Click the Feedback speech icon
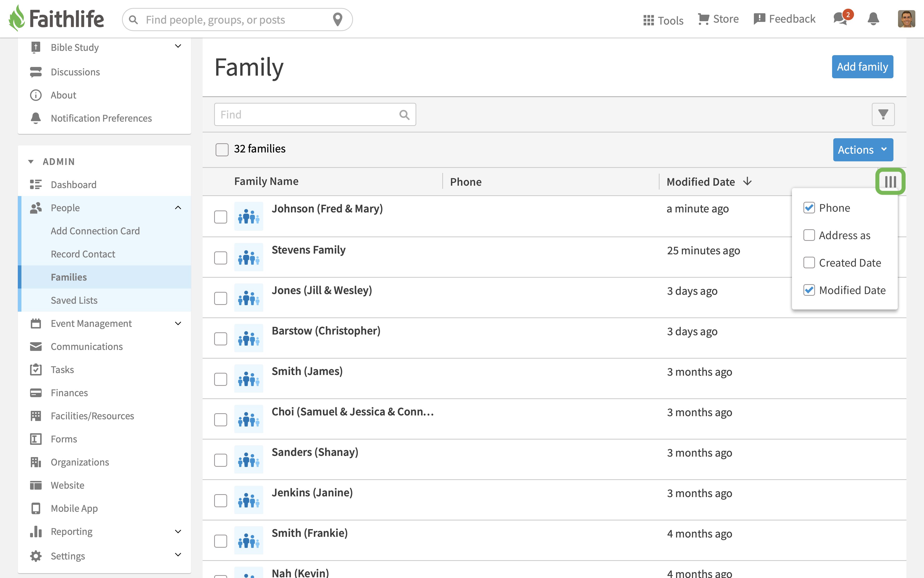Image resolution: width=924 pixels, height=578 pixels. pyautogui.click(x=759, y=19)
